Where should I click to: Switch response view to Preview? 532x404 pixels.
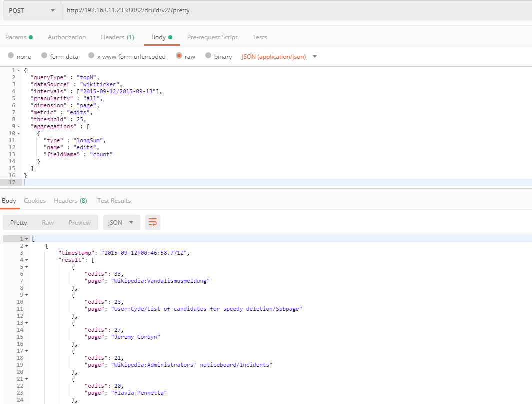pos(80,222)
